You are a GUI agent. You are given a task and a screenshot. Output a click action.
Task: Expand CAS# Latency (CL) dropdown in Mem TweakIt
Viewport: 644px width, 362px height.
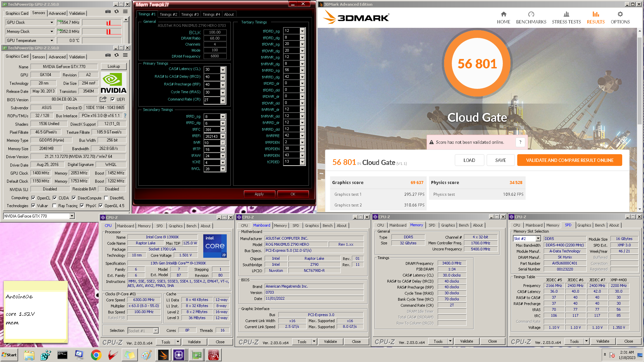pos(223,69)
